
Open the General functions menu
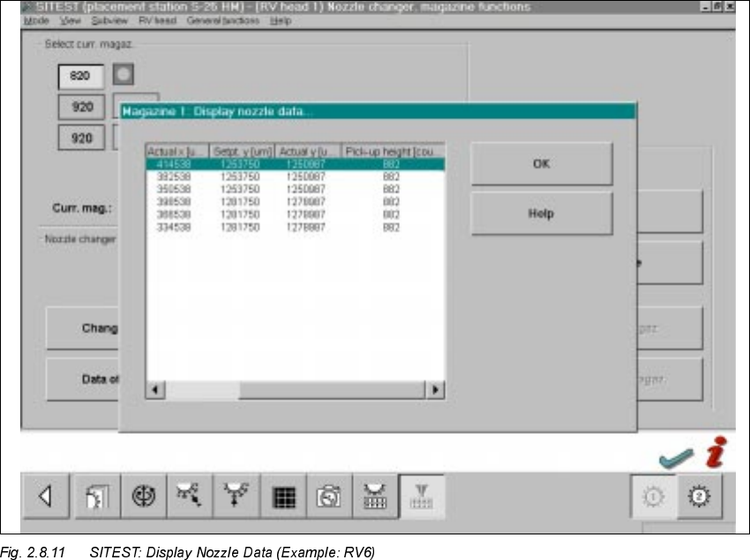(x=223, y=20)
